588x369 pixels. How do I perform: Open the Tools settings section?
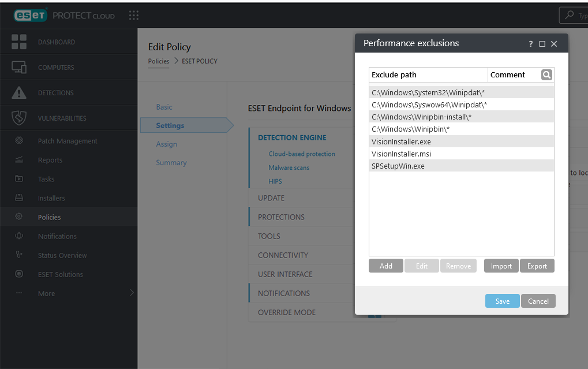[269, 236]
